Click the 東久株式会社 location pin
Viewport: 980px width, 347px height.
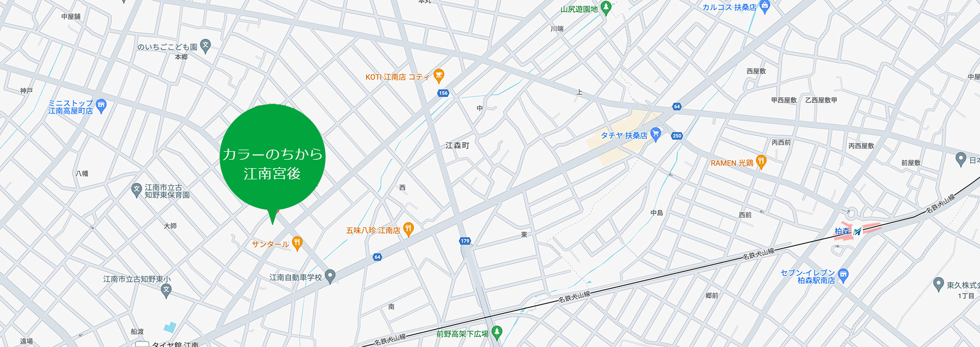pyautogui.click(x=939, y=284)
